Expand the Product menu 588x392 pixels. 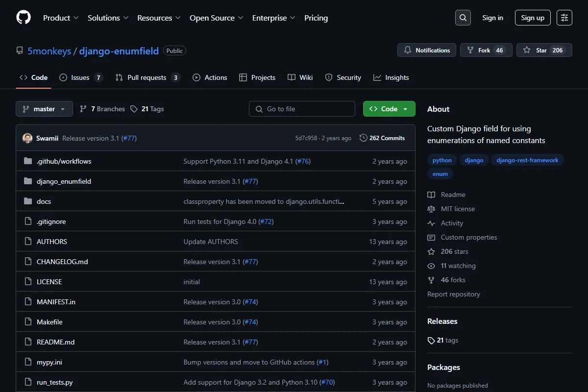click(61, 18)
